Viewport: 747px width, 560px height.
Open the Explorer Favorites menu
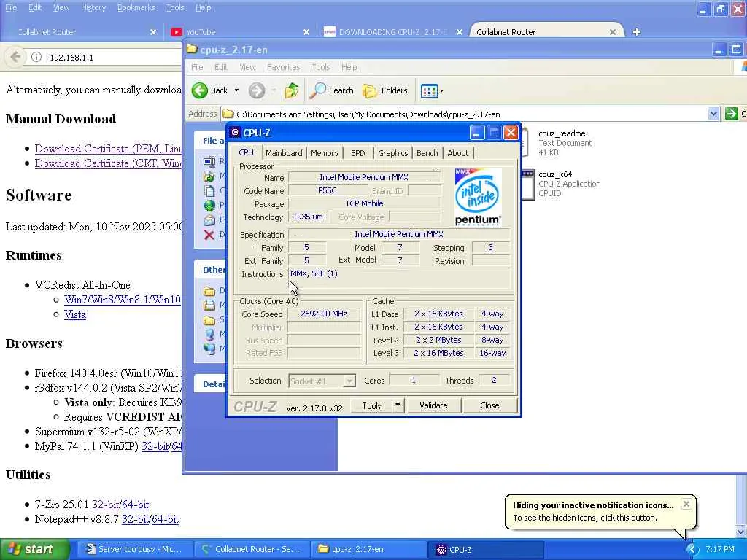pos(284,67)
